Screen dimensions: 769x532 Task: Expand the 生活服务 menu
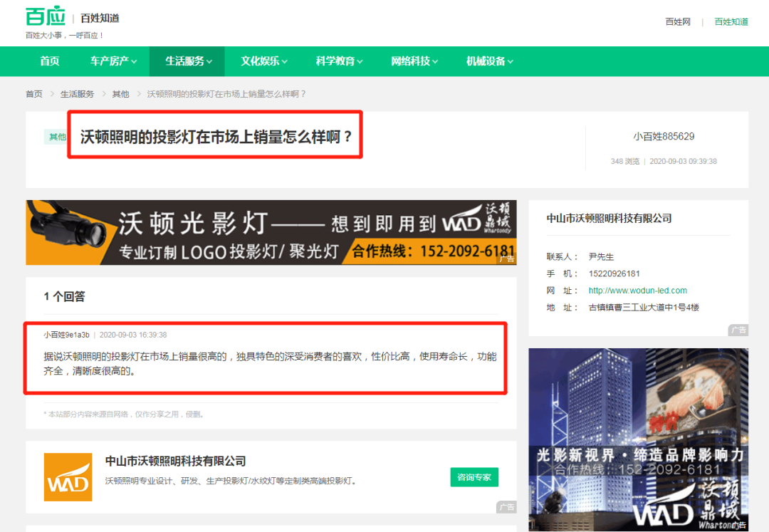188,61
